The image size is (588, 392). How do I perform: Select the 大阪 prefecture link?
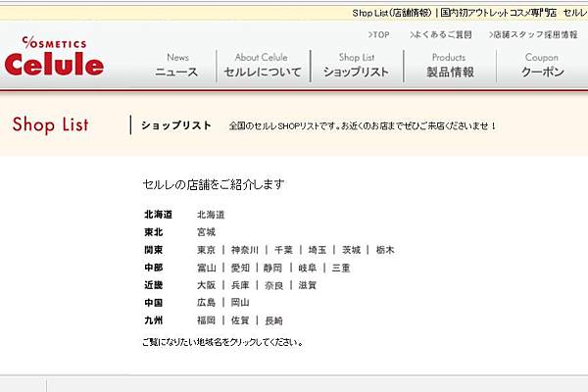206,285
